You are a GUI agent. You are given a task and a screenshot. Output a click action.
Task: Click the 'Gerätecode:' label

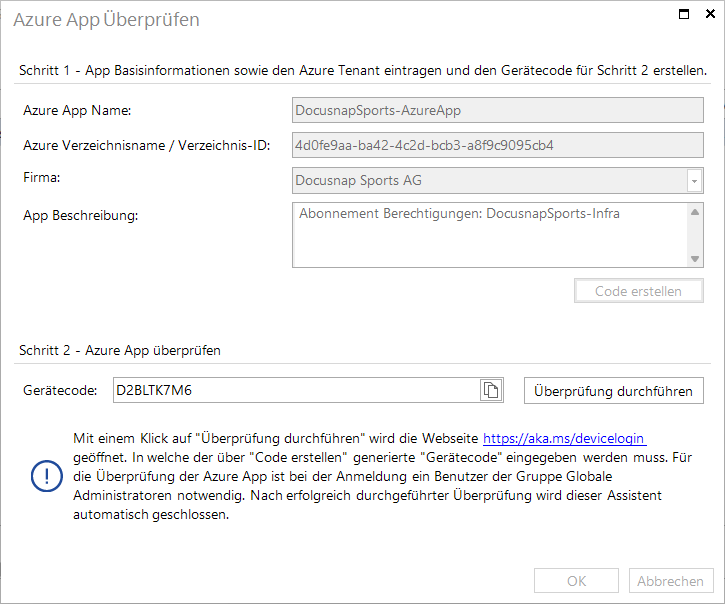click(x=60, y=391)
